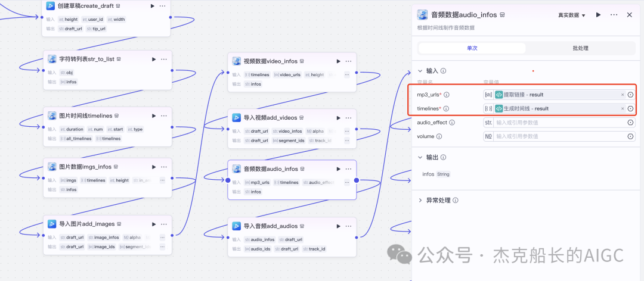The width and height of the screenshot is (644, 281).
Task: Collapse the 输出 section
Action: tap(420, 157)
